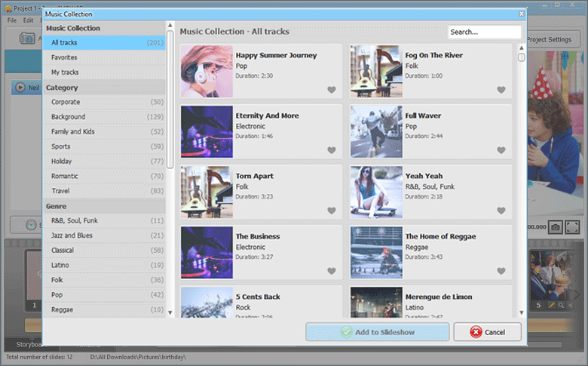Show Classical genre tracks

pyautogui.click(x=104, y=251)
